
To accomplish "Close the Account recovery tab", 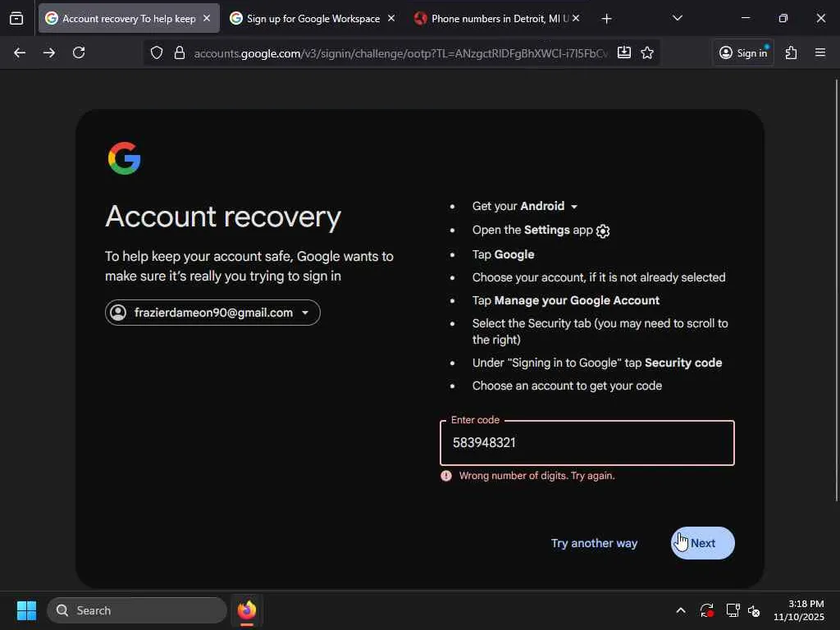I will pyautogui.click(x=207, y=18).
